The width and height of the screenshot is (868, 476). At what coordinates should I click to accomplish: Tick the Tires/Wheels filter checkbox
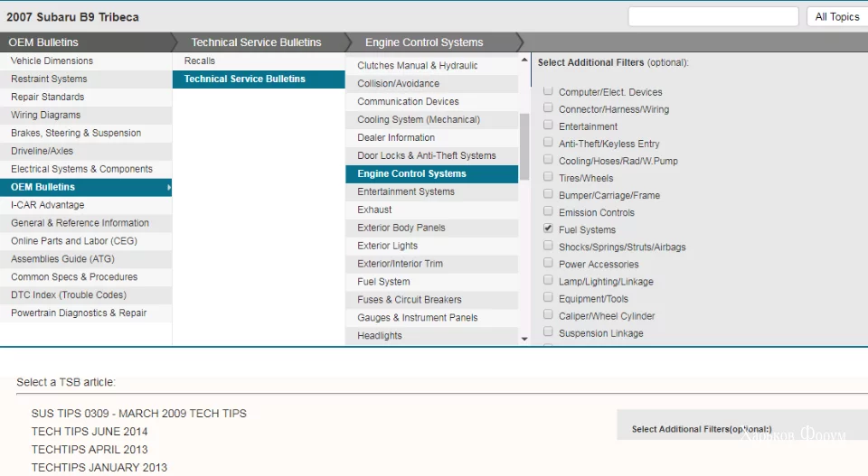point(548,176)
